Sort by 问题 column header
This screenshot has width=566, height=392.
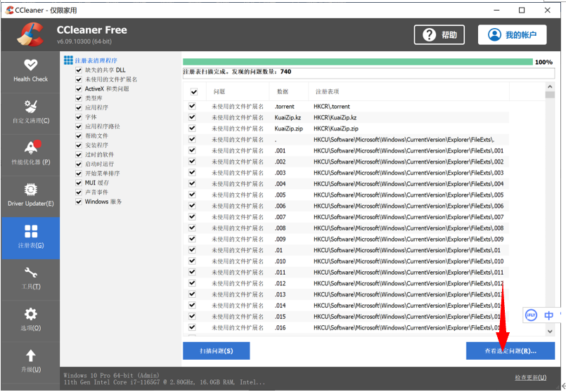(x=238, y=91)
